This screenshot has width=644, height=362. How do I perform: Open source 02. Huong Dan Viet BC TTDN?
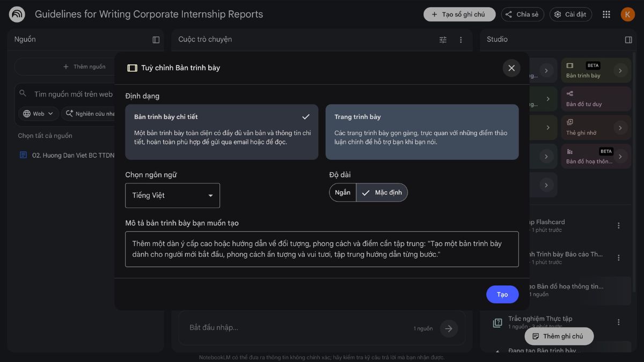[x=74, y=155]
